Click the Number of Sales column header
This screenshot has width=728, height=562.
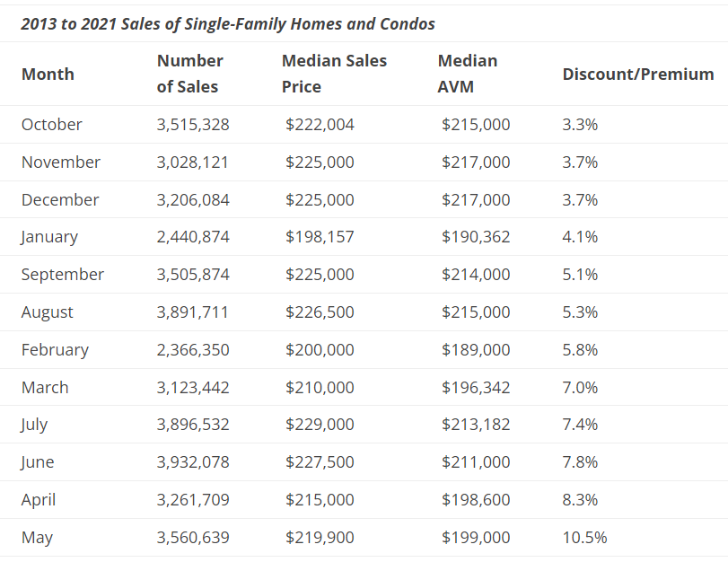189,74
